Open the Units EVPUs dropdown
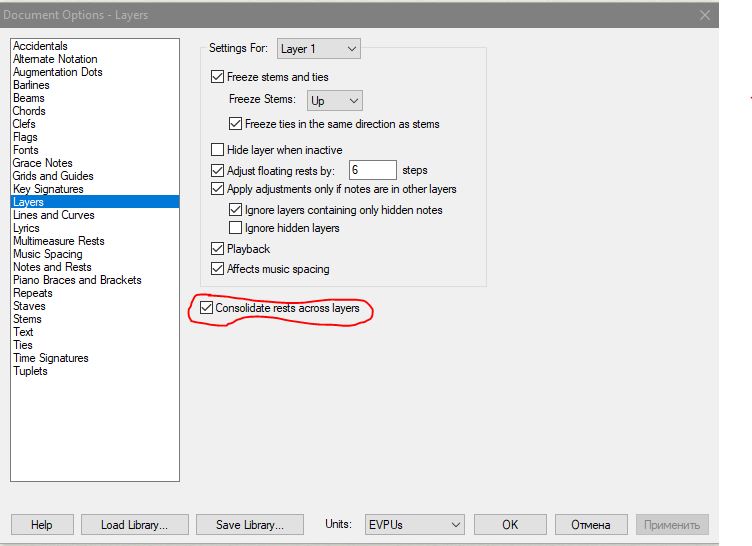 pos(414,525)
